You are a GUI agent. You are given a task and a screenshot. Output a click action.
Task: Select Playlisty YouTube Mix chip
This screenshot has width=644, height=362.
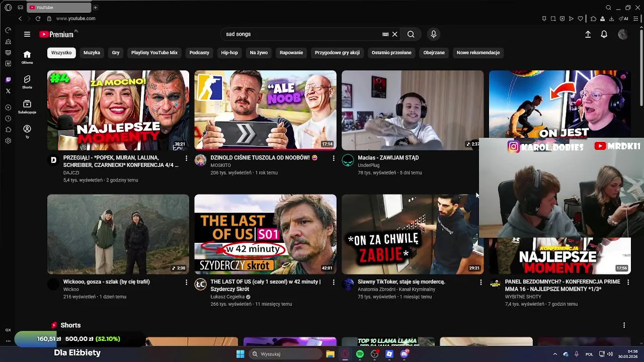click(x=154, y=53)
